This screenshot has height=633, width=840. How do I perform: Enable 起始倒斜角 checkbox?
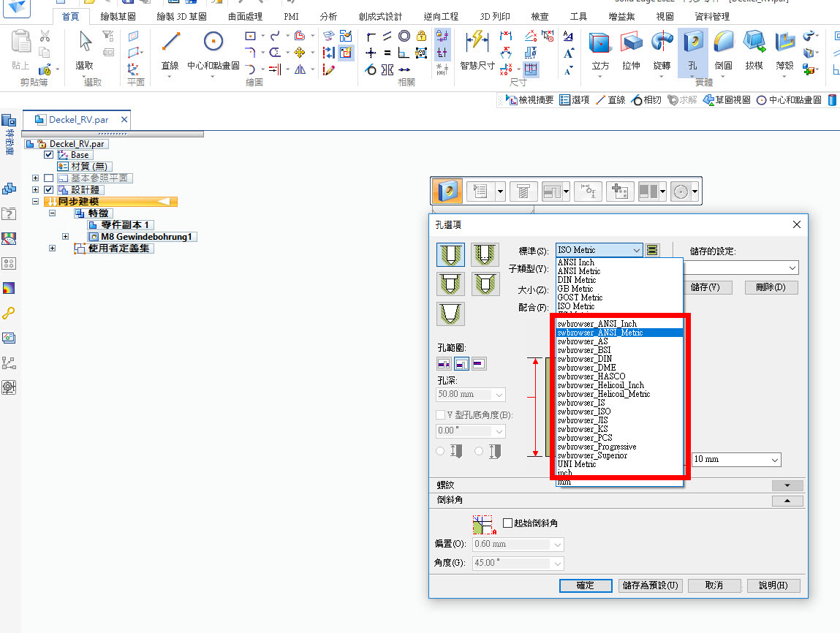[x=508, y=523]
